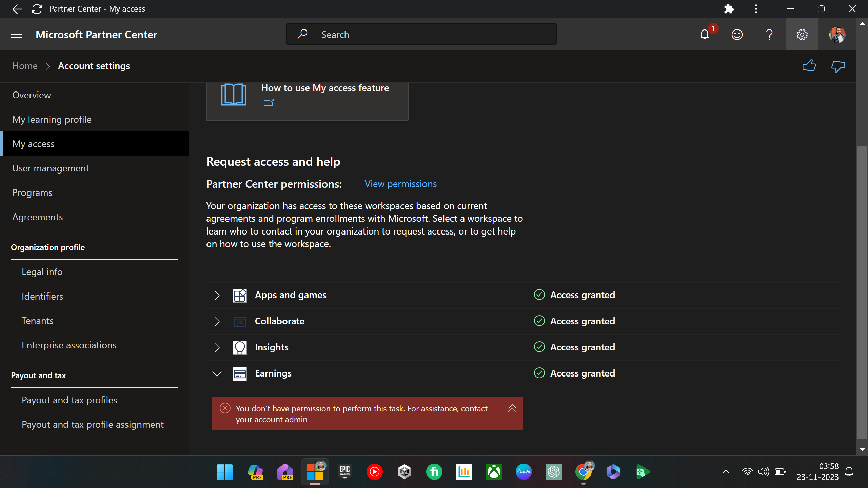Screen dimensions: 868x488
Task: Open My learning profile
Action: [x=94, y=119]
